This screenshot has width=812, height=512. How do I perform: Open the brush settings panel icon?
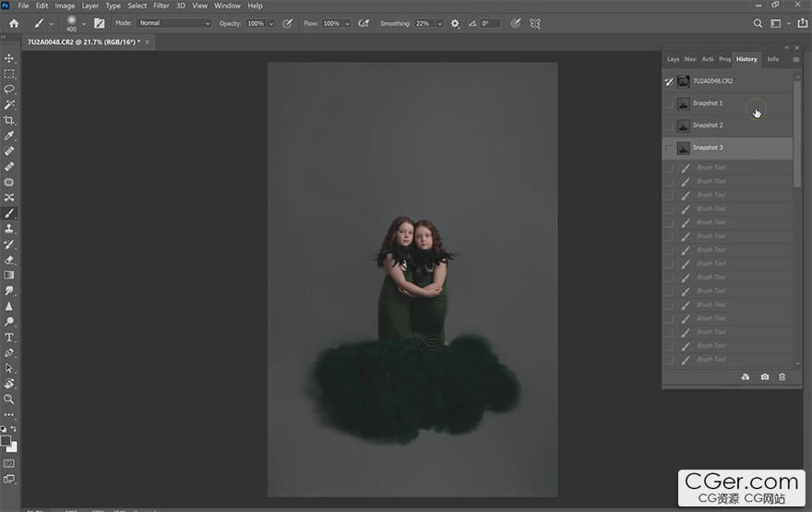pyautogui.click(x=99, y=23)
